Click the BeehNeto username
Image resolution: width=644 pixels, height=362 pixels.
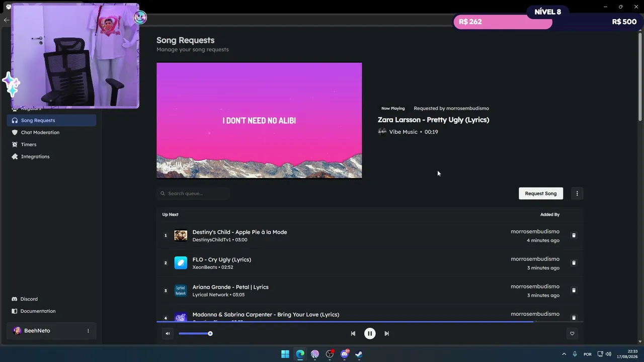coord(37,331)
